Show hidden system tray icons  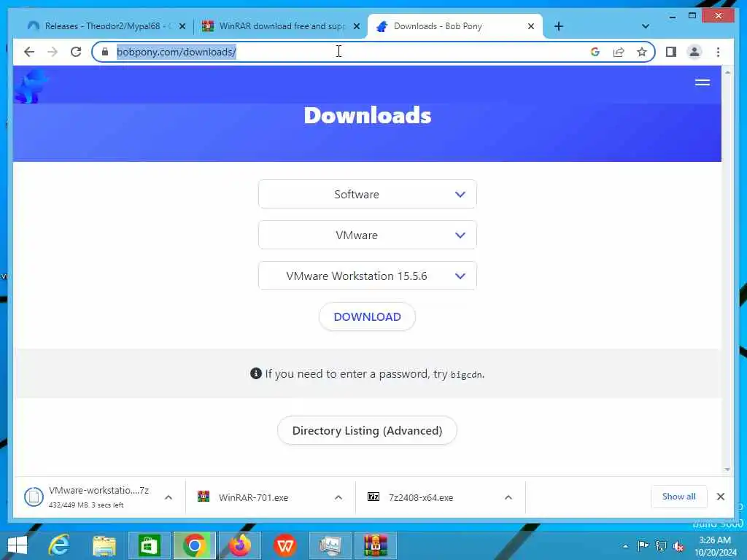tap(625, 546)
